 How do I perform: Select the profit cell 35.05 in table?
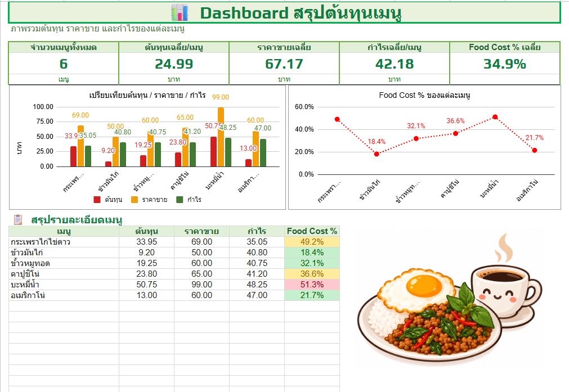[257, 242]
